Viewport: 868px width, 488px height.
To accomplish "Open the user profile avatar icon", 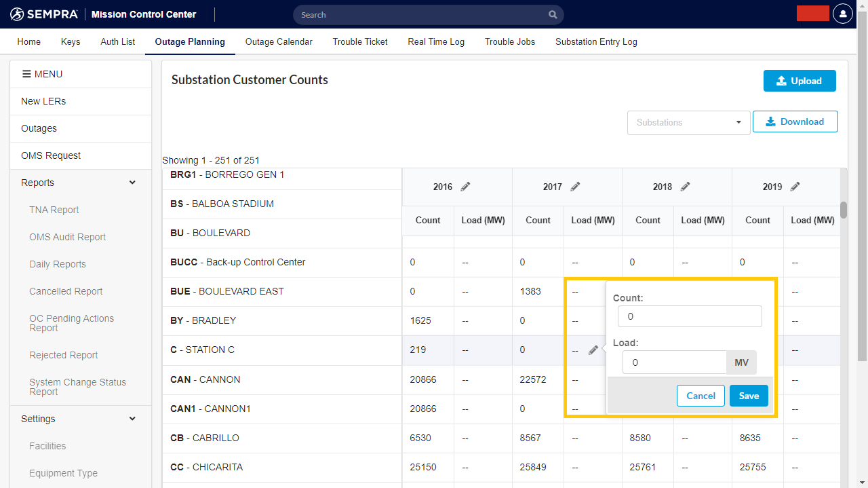I will pos(842,14).
